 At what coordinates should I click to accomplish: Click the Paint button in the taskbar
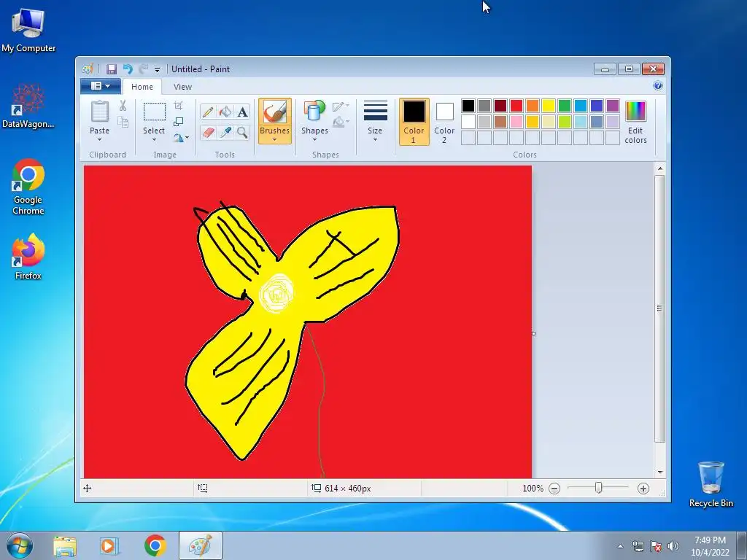tap(200, 546)
